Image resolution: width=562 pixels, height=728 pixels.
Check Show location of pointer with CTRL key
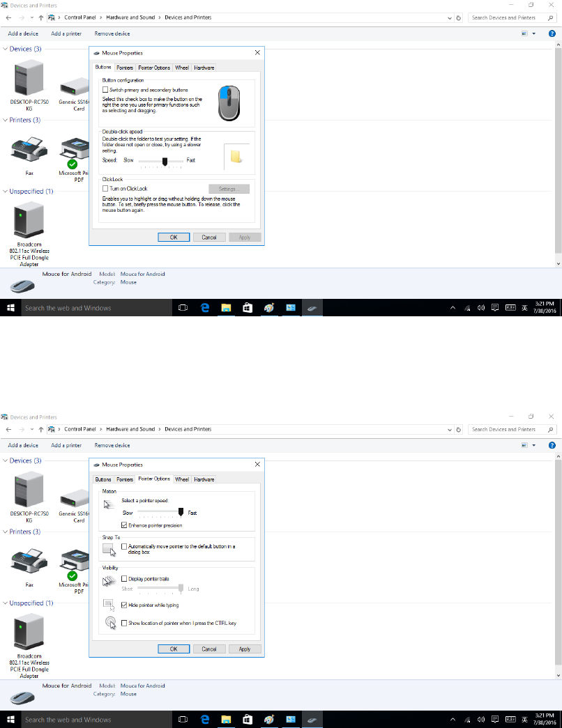tap(124, 623)
